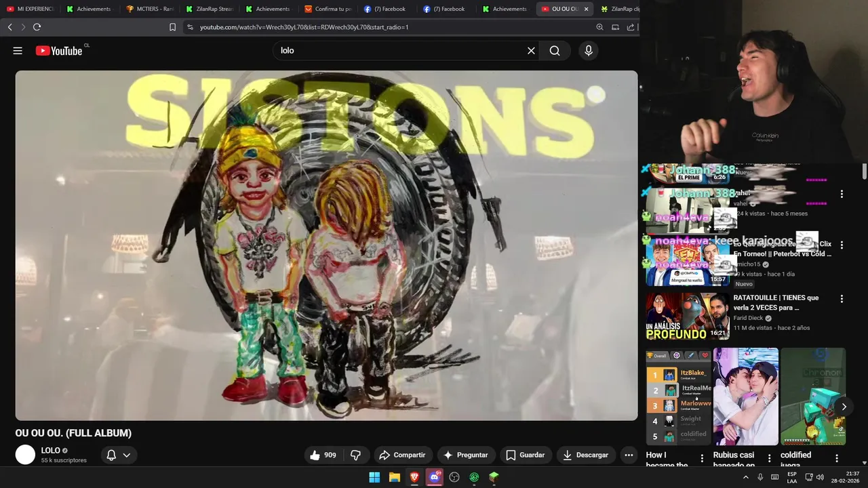Expand notification options chevron beside bell

(126, 455)
